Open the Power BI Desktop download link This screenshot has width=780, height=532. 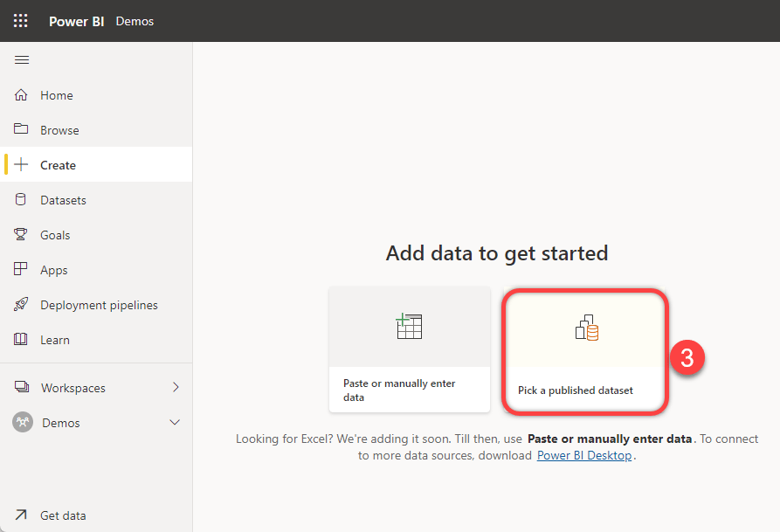pyautogui.click(x=584, y=455)
